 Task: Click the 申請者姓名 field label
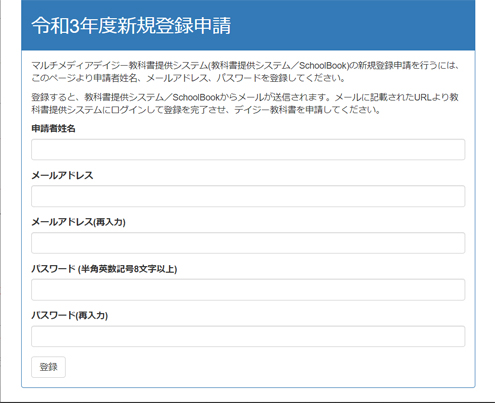pyautogui.click(x=53, y=129)
